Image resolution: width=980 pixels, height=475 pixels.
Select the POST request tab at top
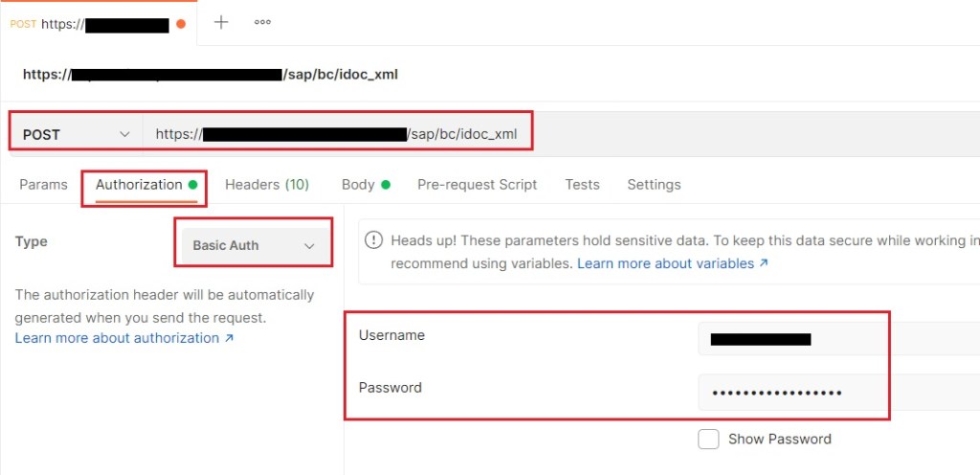(x=91, y=24)
